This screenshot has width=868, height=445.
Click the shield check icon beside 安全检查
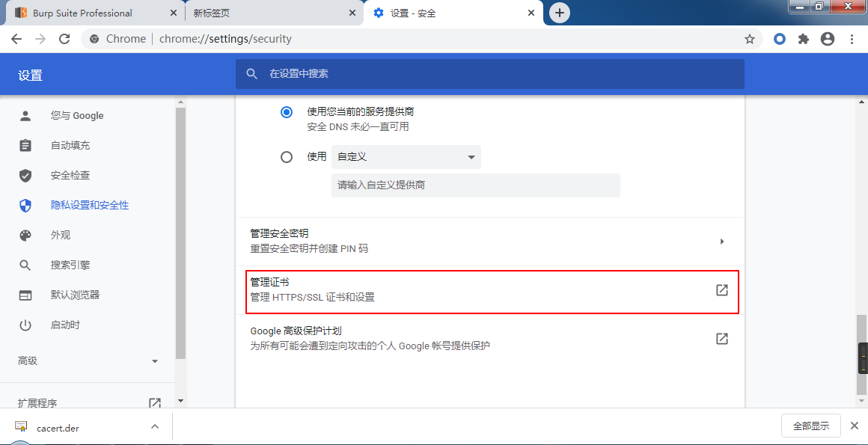[25, 176]
